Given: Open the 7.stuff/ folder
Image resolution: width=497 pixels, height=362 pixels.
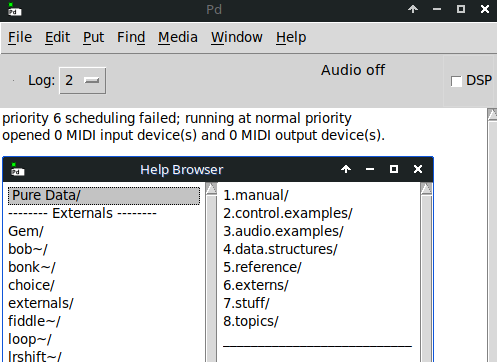Looking at the screenshot, I should (x=246, y=303).
